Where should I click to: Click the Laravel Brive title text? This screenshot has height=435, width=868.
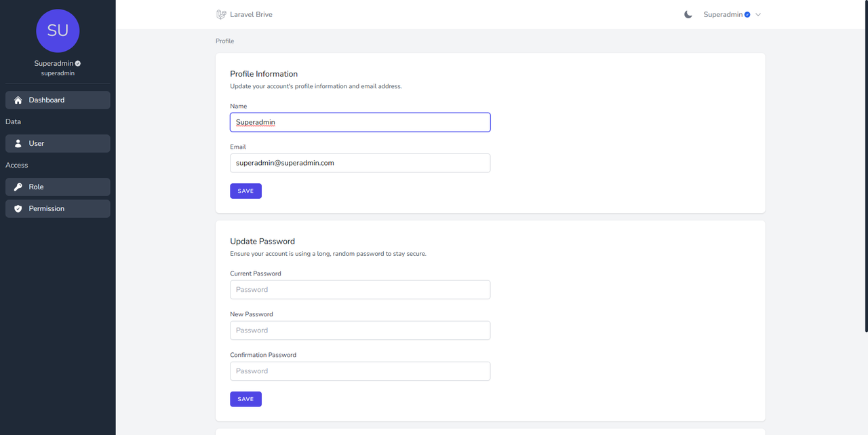coord(251,14)
